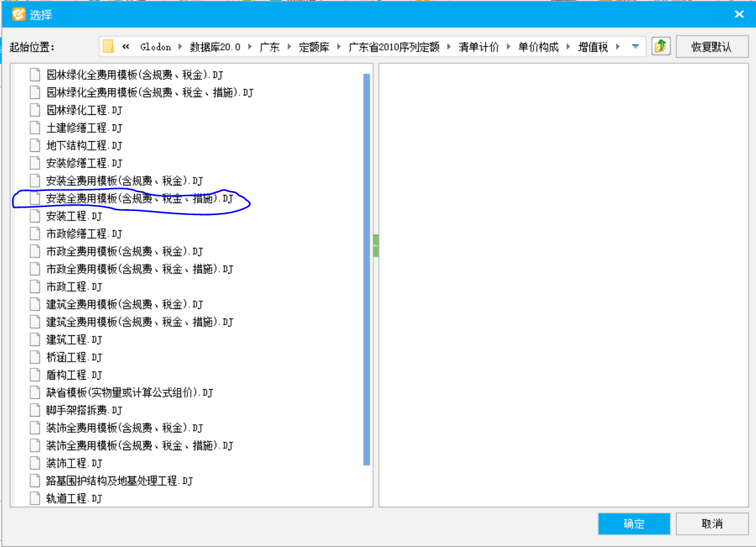The image size is (756, 547).
Task: Go to 数据库20.0 in breadcrumb path
Action: click(215, 47)
